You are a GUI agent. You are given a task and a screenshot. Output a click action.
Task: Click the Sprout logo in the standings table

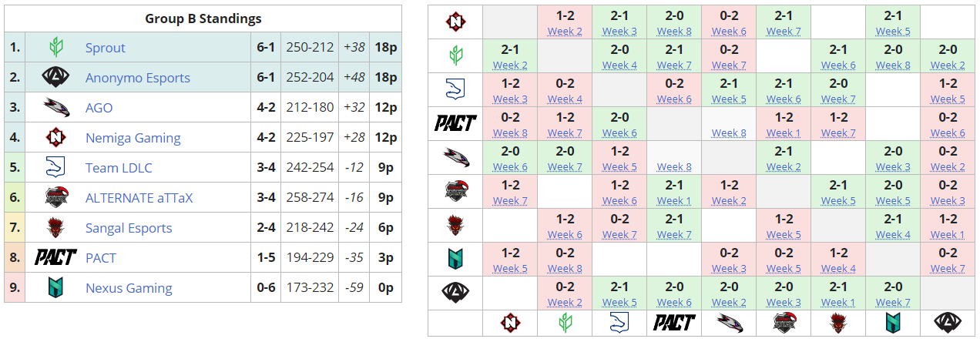pos(56,48)
